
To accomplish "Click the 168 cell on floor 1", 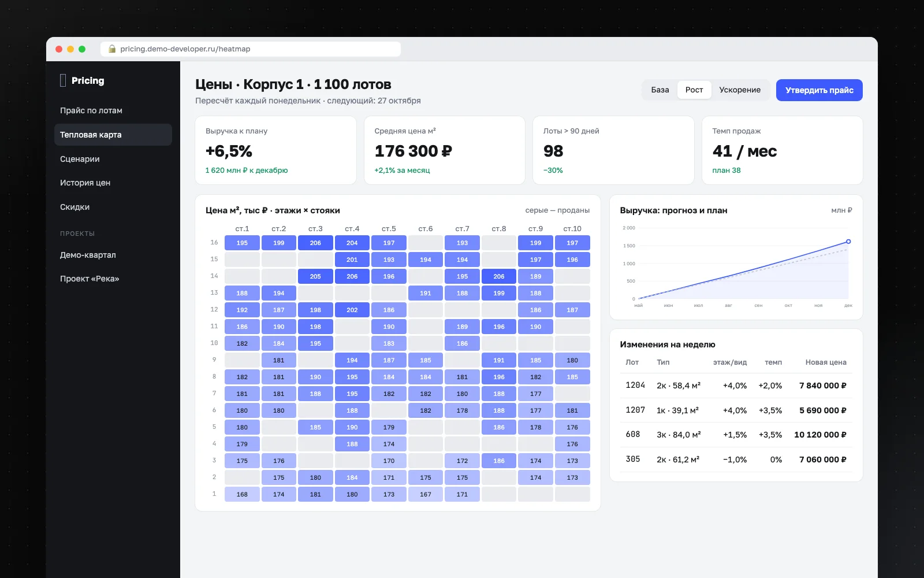I will 242,494.
